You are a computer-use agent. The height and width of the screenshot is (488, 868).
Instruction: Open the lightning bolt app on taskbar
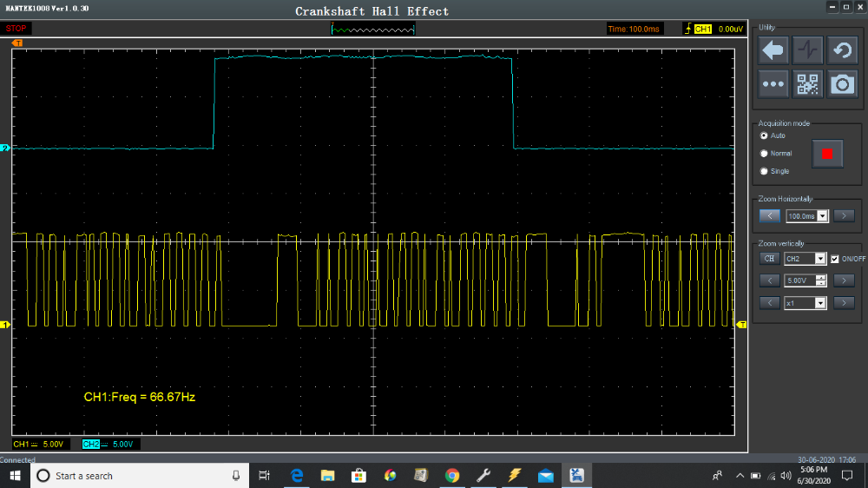(x=514, y=476)
